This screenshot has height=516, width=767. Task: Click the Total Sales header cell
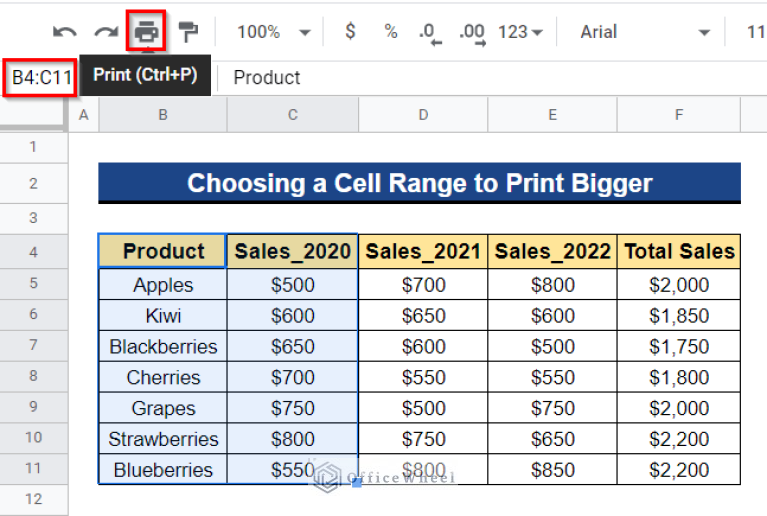[679, 251]
